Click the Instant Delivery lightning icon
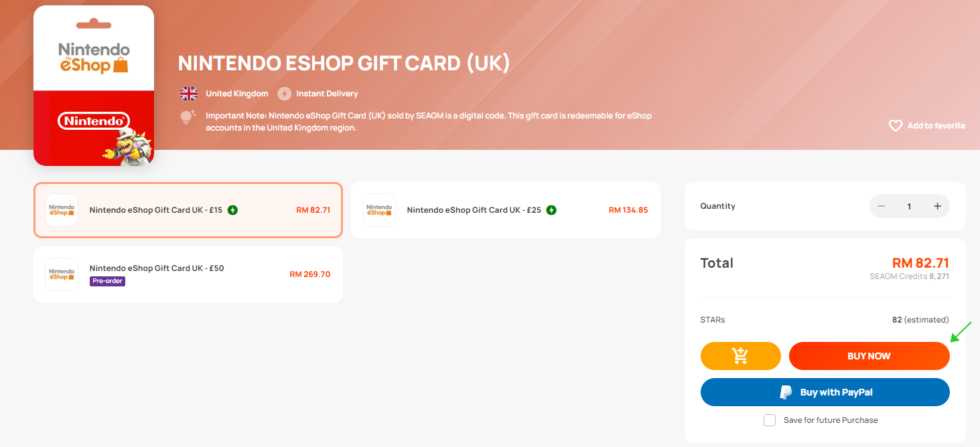Image resolution: width=980 pixels, height=447 pixels. [285, 94]
